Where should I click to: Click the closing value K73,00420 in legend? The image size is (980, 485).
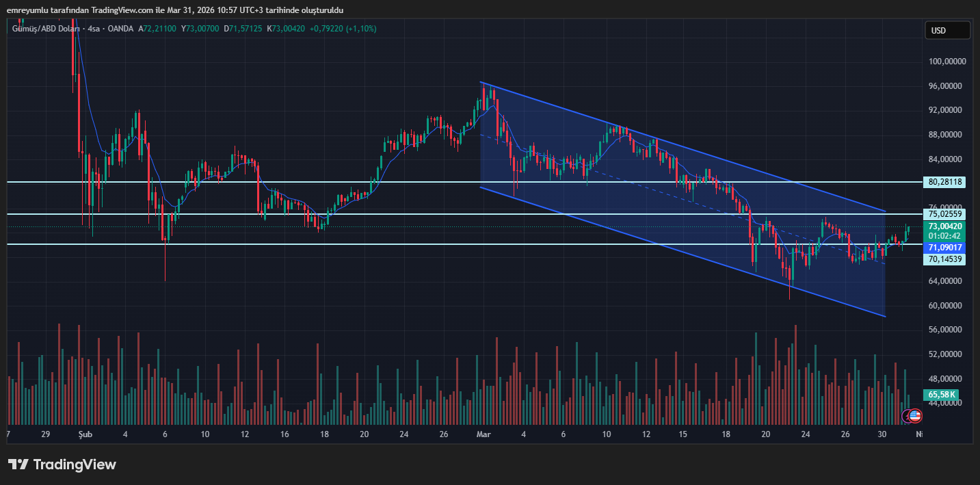point(286,29)
